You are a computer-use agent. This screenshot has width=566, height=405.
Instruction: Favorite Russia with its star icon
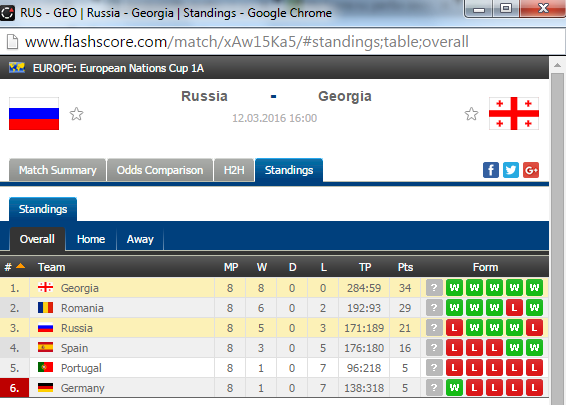coord(77,114)
